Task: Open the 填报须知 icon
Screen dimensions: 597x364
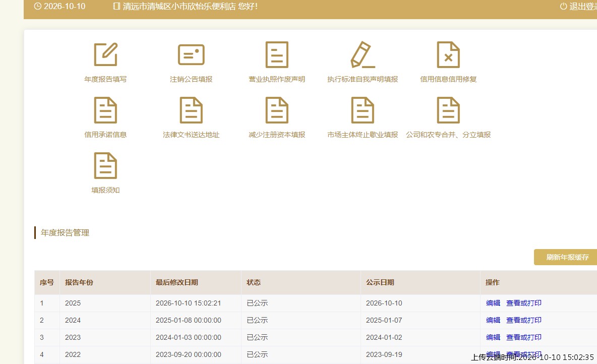Action: pyautogui.click(x=105, y=166)
